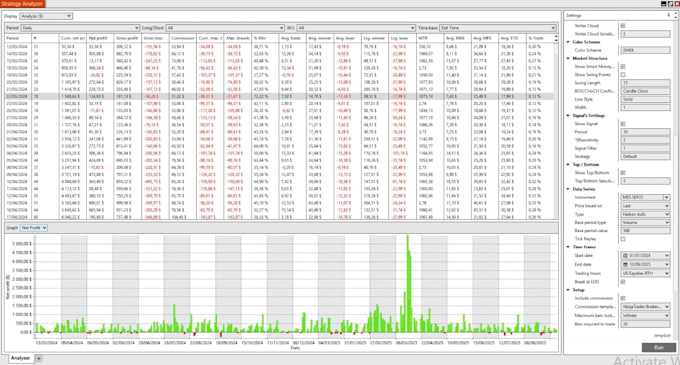
Task: Sort by the % Win column header
Action: coord(265,38)
